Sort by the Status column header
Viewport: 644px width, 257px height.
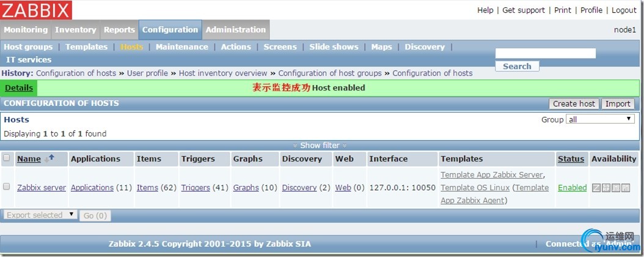(x=571, y=158)
